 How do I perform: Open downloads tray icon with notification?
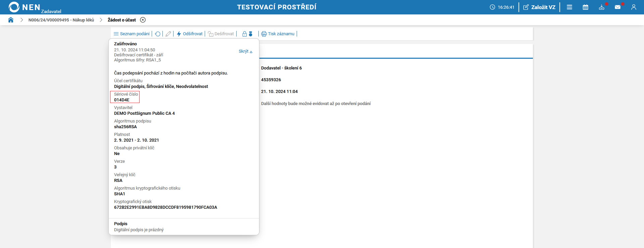click(602, 7)
